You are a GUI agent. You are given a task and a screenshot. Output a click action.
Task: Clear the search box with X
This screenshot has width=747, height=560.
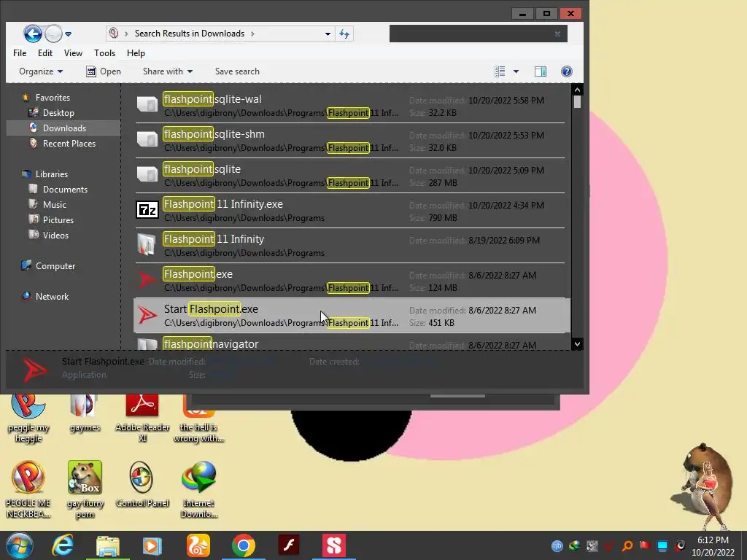(x=557, y=34)
